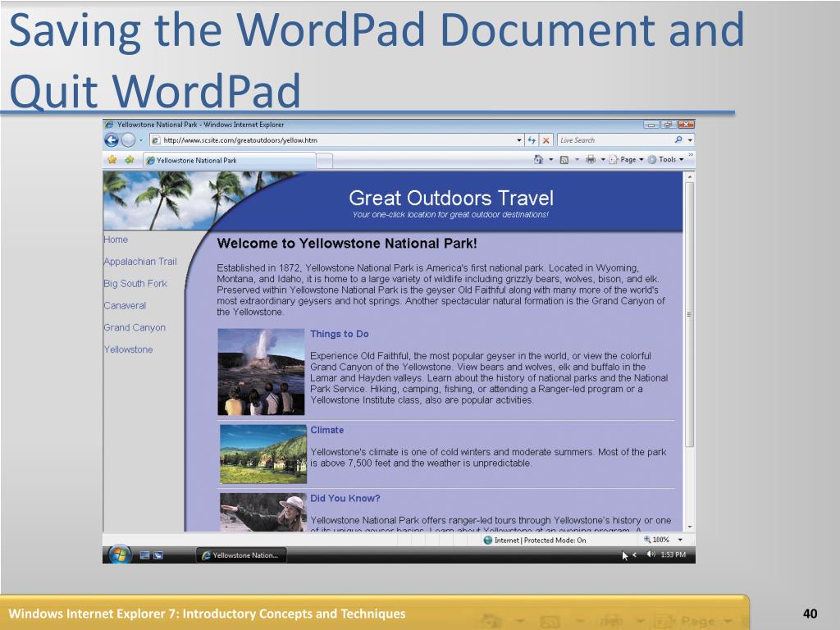
Task: Click the Refresh page icon
Action: [x=532, y=140]
